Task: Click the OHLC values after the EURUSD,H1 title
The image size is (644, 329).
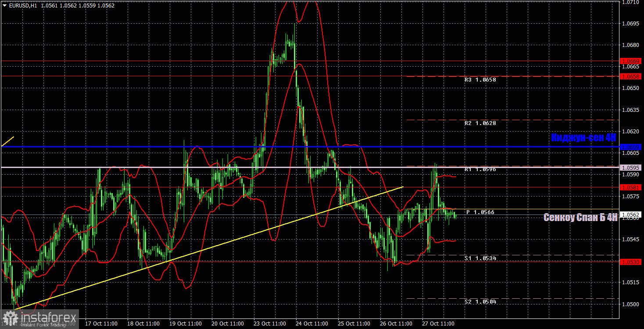Action: pos(77,6)
